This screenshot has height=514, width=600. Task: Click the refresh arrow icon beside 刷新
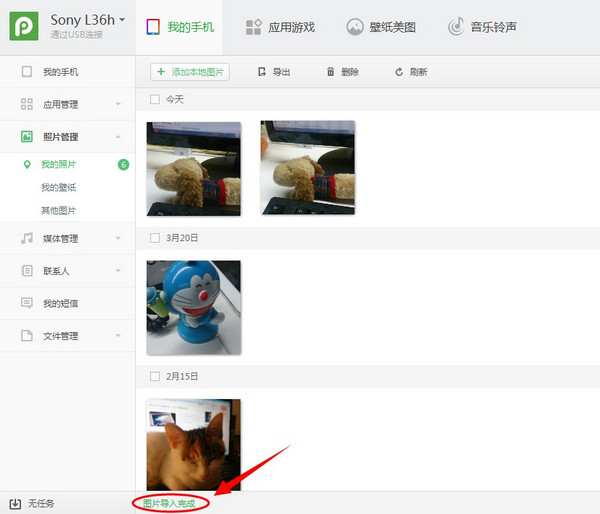399,72
